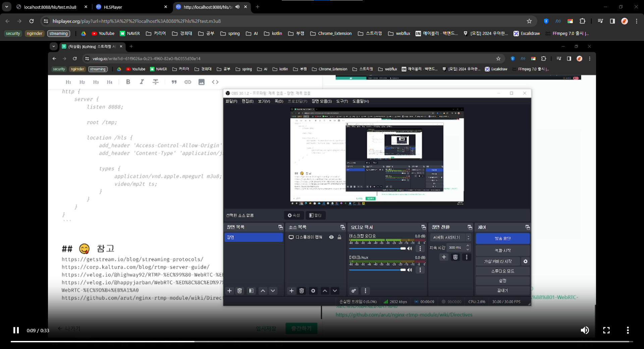This screenshot has width=644, height=349.
Task: Switch to the first localhost:8088/hls/test.m3u8 tab
Action: [52, 7]
